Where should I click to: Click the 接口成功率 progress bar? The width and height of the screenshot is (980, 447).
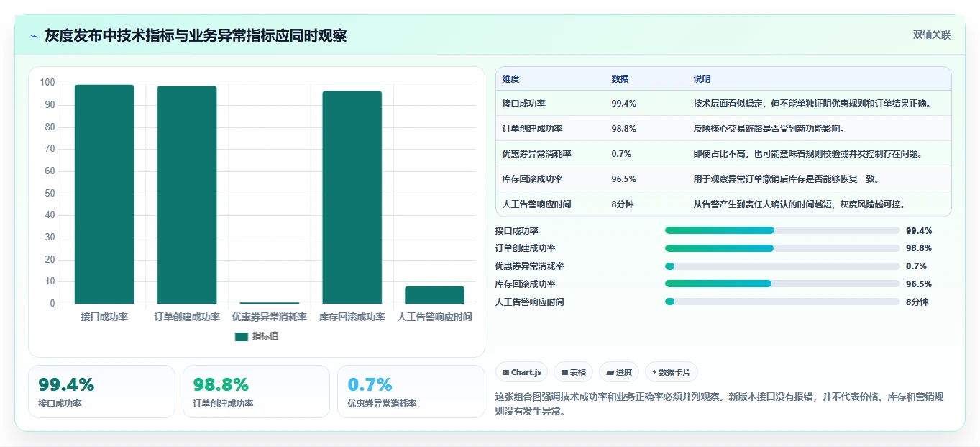pyautogui.click(x=782, y=230)
